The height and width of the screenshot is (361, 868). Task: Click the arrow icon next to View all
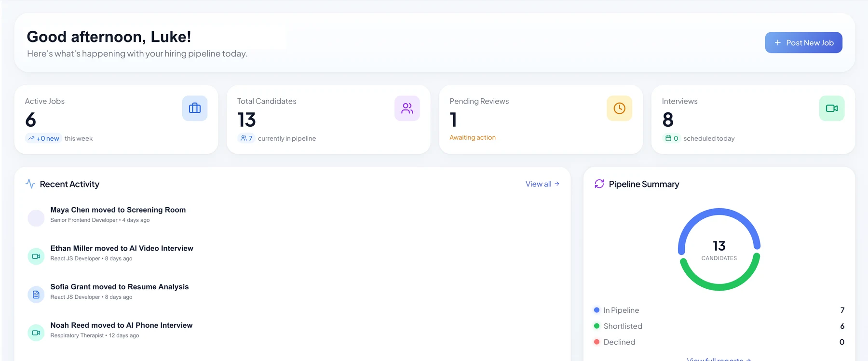(556, 184)
